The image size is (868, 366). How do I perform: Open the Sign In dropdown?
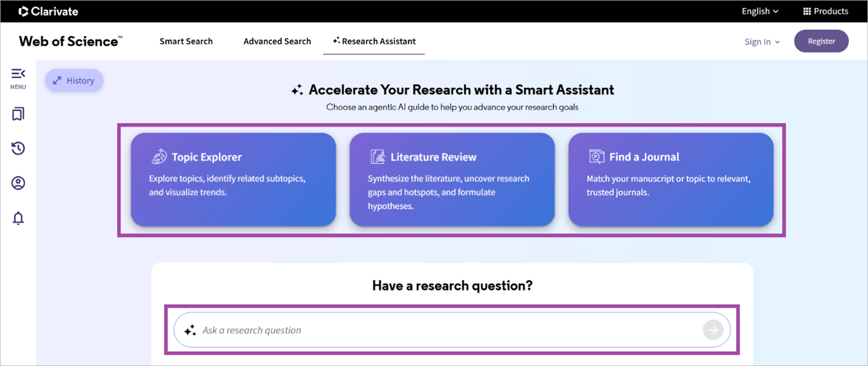coord(762,41)
